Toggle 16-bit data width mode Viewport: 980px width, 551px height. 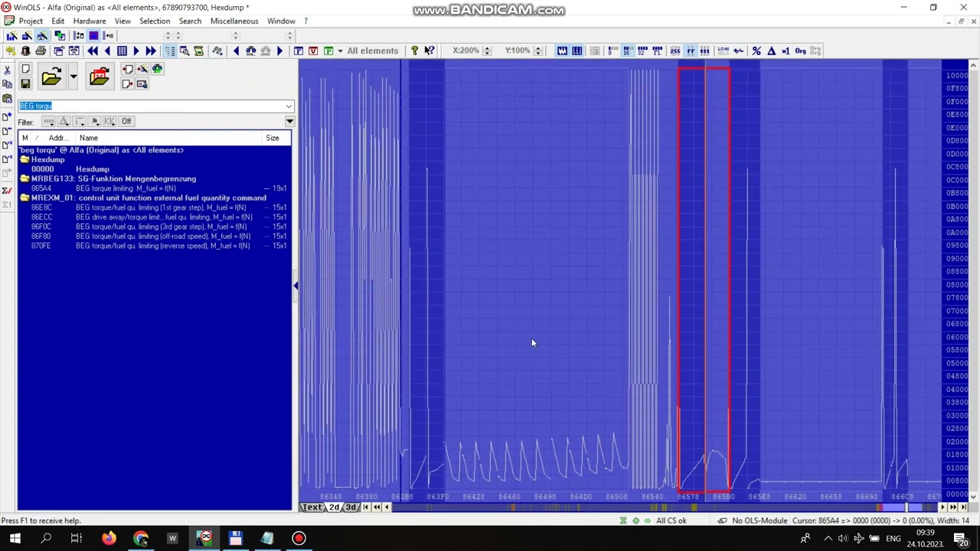(627, 51)
